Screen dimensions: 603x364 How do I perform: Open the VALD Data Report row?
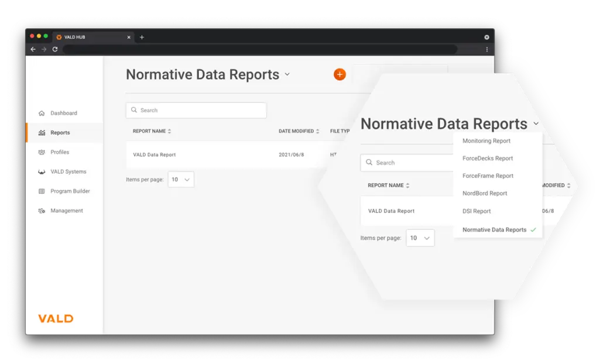(x=155, y=155)
